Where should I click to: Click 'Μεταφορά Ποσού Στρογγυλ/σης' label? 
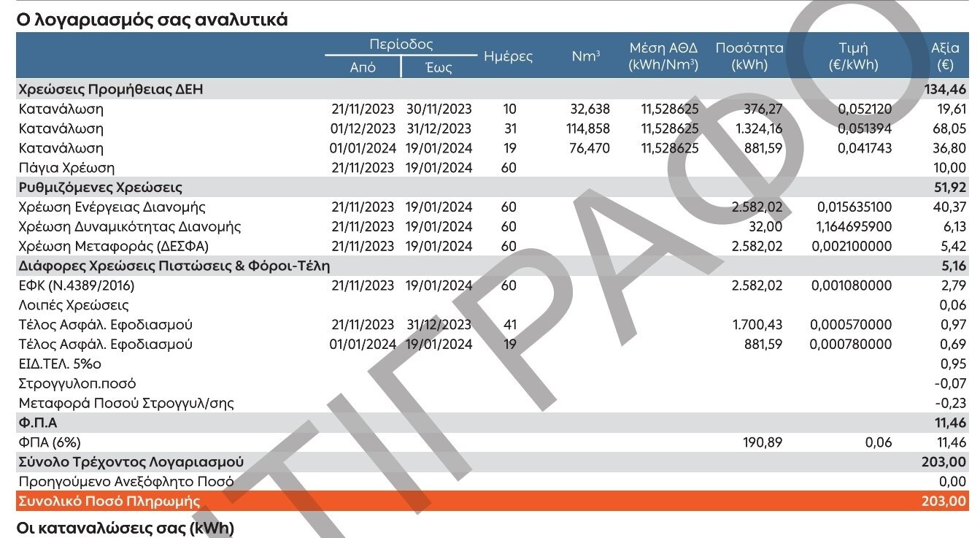click(x=126, y=404)
